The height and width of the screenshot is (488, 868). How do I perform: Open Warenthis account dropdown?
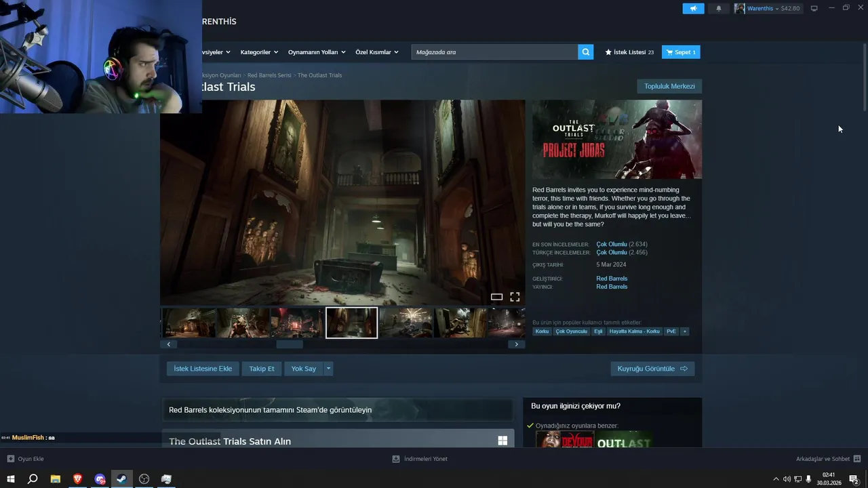tap(767, 8)
